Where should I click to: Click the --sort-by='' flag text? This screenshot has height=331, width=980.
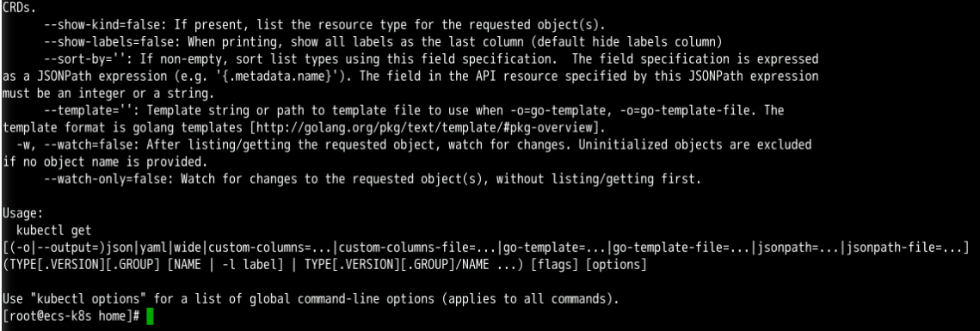click(87, 59)
